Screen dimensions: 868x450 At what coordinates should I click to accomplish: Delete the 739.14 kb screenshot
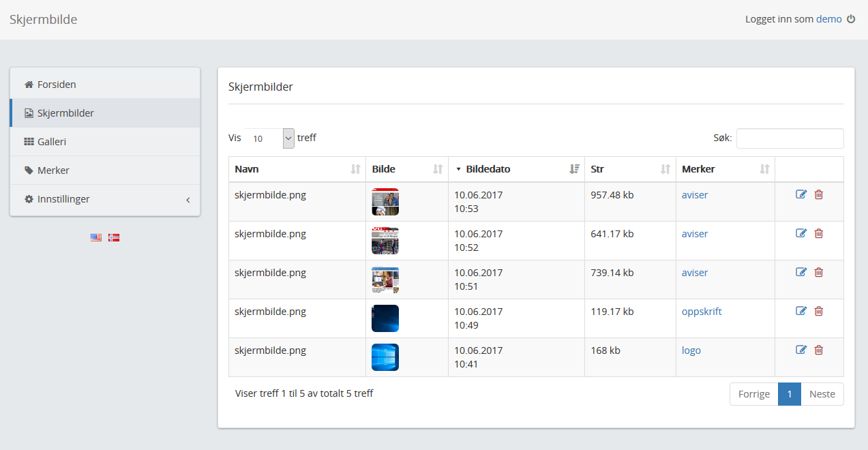(x=819, y=273)
